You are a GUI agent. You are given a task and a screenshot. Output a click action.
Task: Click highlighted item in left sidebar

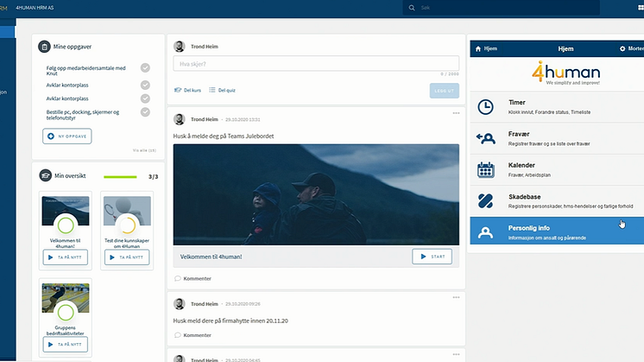point(8,32)
